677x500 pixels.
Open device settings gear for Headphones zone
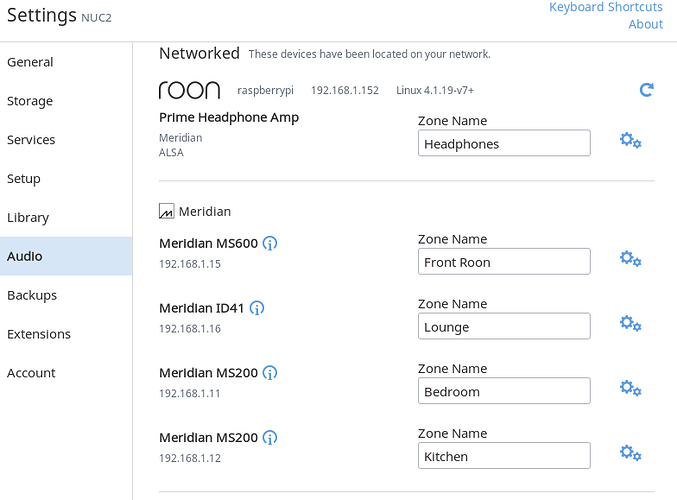click(x=630, y=141)
